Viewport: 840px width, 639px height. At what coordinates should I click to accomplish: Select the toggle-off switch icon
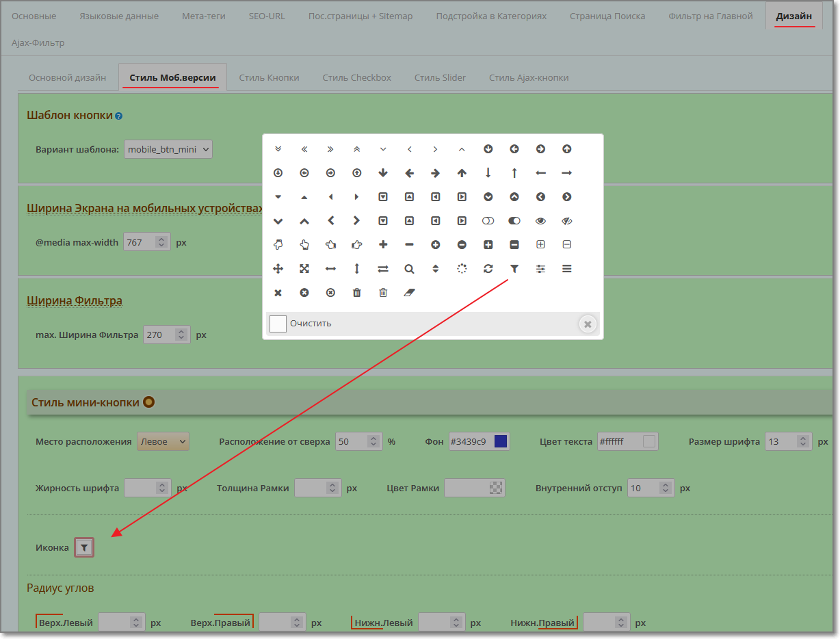[x=488, y=221]
